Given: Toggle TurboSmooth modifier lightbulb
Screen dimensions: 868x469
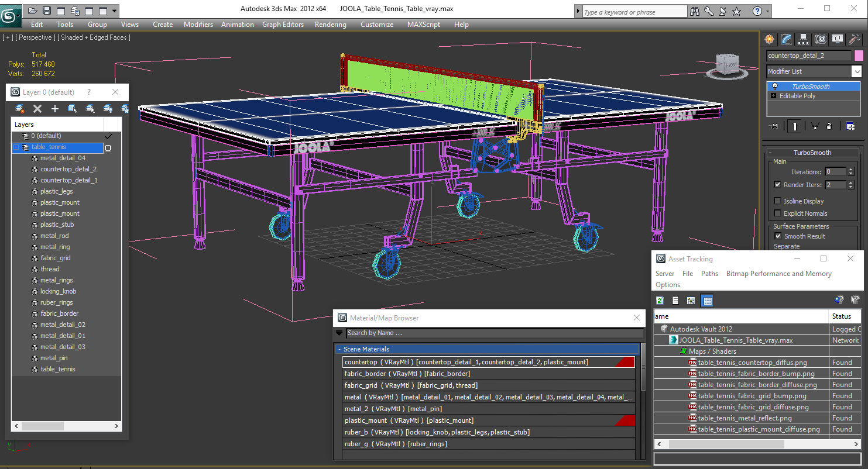Looking at the screenshot, I should click(775, 86).
